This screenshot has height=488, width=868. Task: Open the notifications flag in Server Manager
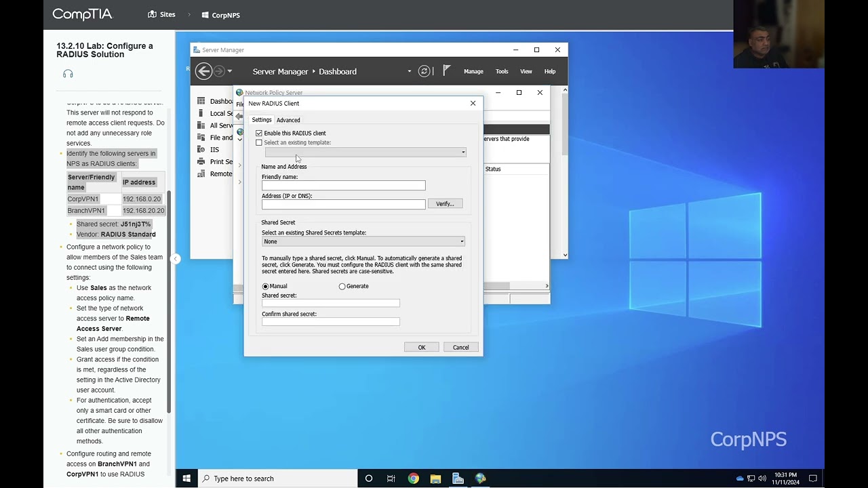tap(447, 70)
